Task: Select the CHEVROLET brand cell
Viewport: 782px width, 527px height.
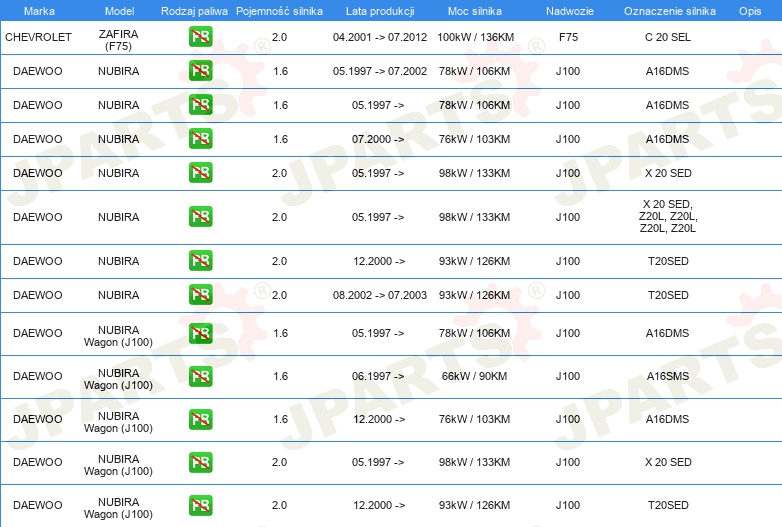Action: pyautogui.click(x=38, y=37)
